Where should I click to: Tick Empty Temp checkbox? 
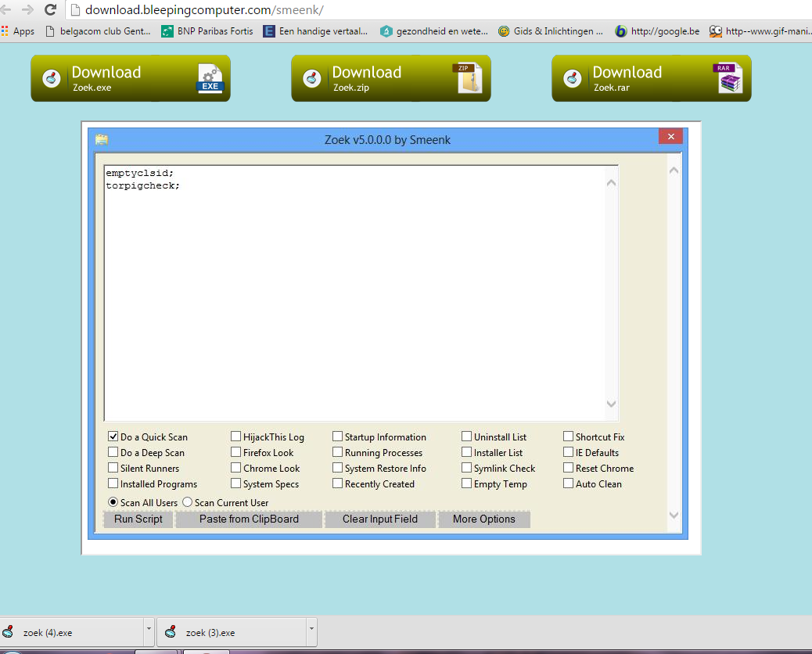tap(466, 483)
